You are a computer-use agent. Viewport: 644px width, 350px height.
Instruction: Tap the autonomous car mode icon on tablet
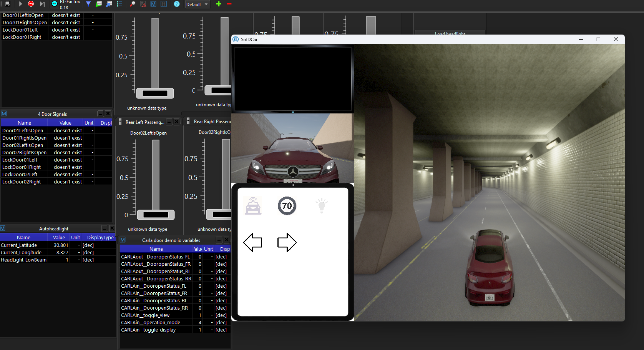[x=252, y=206]
